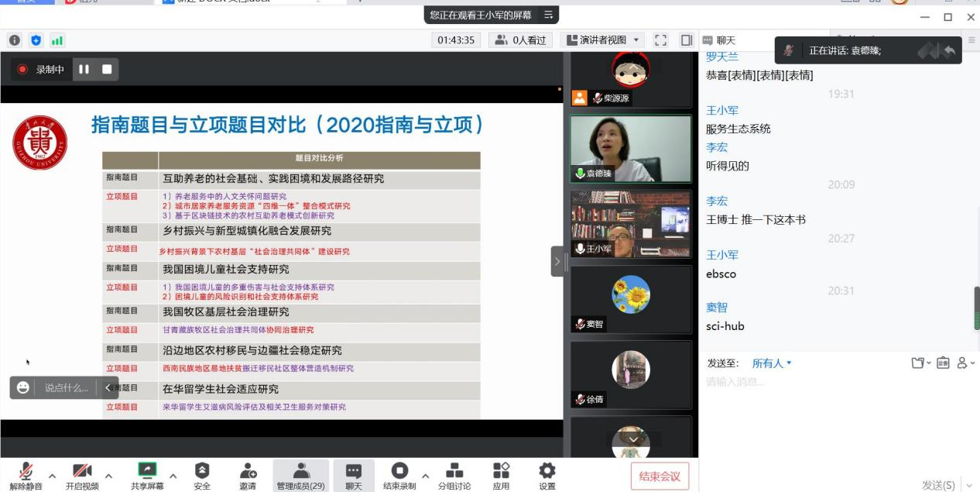980x492 pixels.
Task: Open meeting 设置 (Settings) gear
Action: 547,470
